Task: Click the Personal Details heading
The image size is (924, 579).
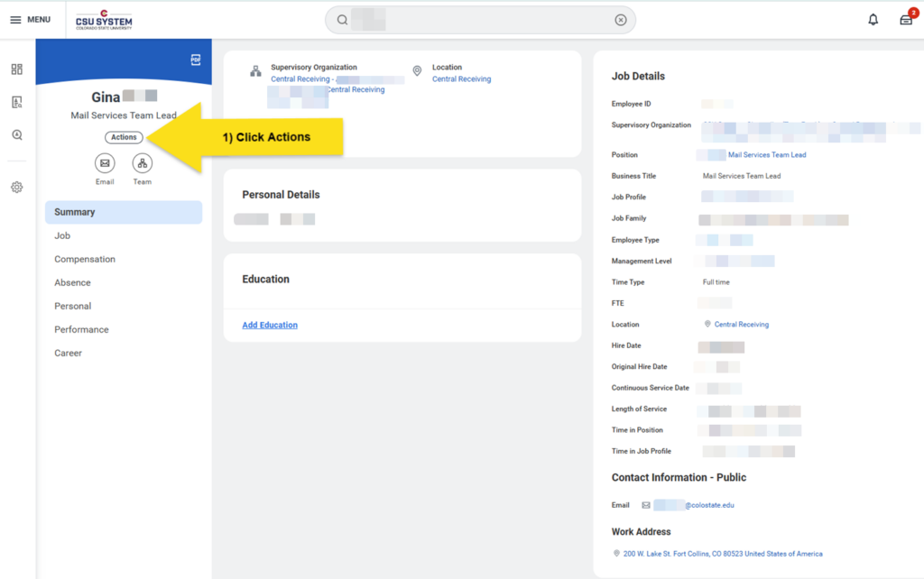Action: coord(282,195)
